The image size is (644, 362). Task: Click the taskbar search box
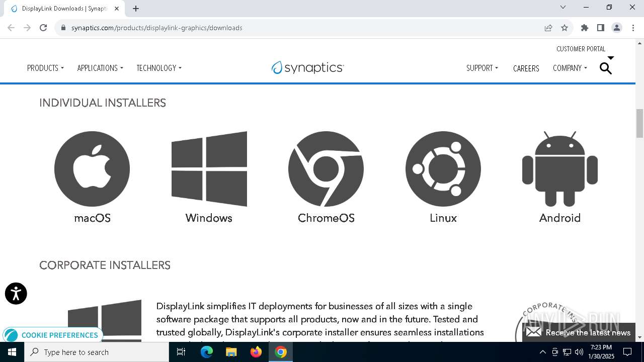(x=97, y=352)
